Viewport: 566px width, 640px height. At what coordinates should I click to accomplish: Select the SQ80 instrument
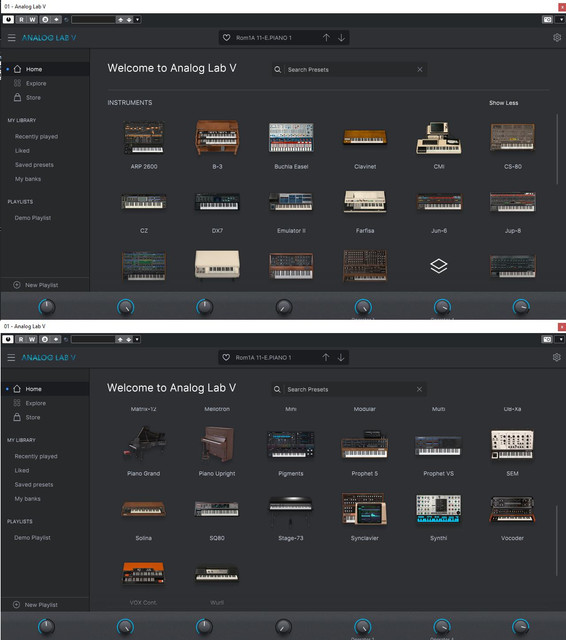coord(217,509)
